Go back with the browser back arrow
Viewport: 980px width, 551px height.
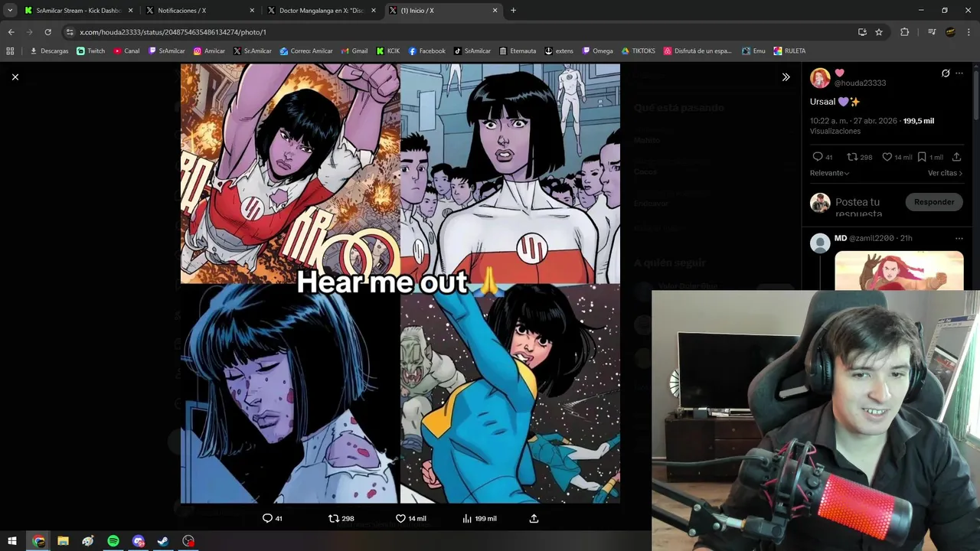(11, 32)
